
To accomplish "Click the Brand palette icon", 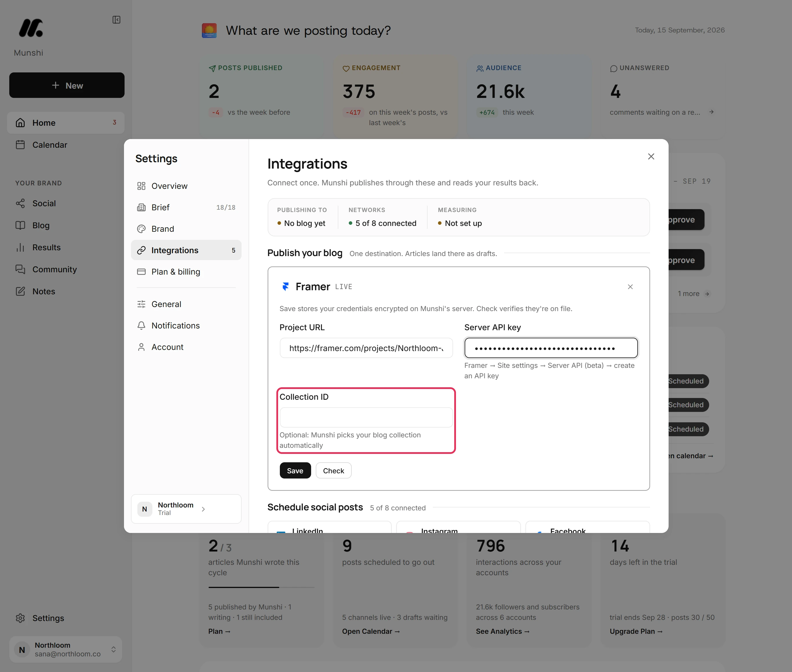I will pos(141,229).
